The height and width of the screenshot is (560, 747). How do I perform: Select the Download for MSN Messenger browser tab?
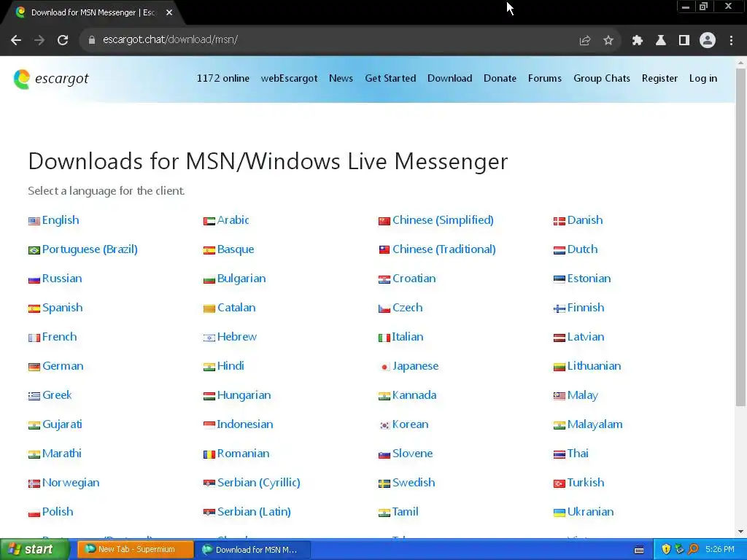tap(93, 13)
